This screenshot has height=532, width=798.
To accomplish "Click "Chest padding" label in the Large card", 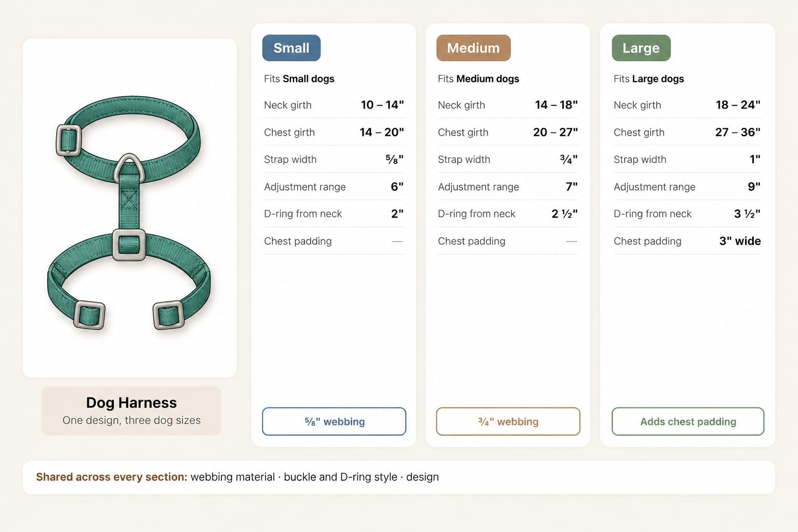I will tap(647, 241).
